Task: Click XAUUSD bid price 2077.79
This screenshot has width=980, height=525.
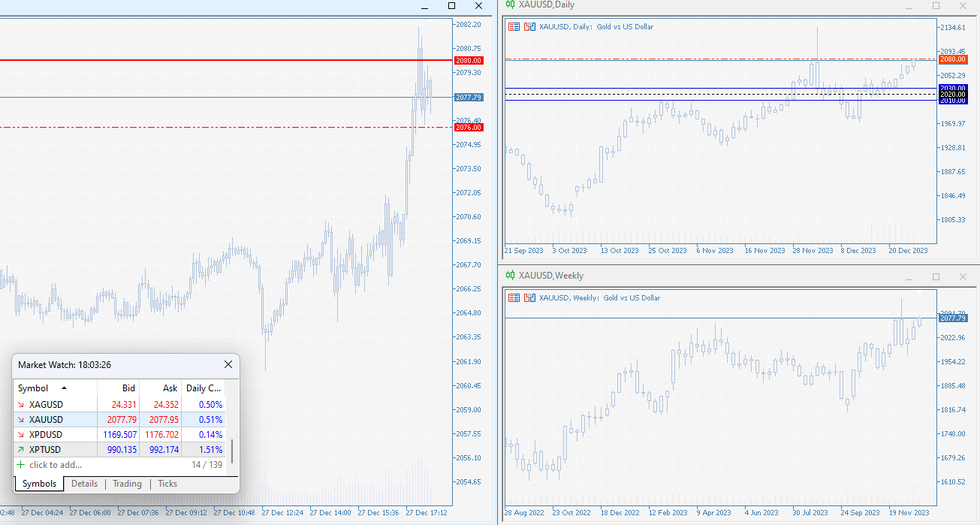Action: tap(122, 420)
